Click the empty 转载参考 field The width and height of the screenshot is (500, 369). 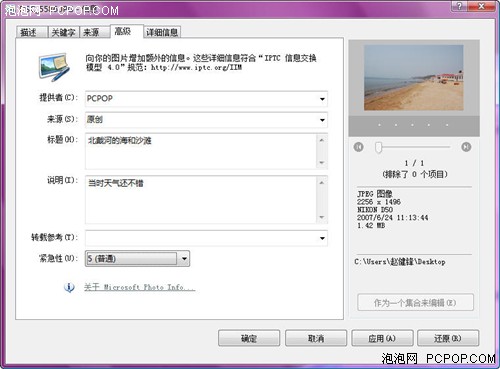tap(206, 238)
